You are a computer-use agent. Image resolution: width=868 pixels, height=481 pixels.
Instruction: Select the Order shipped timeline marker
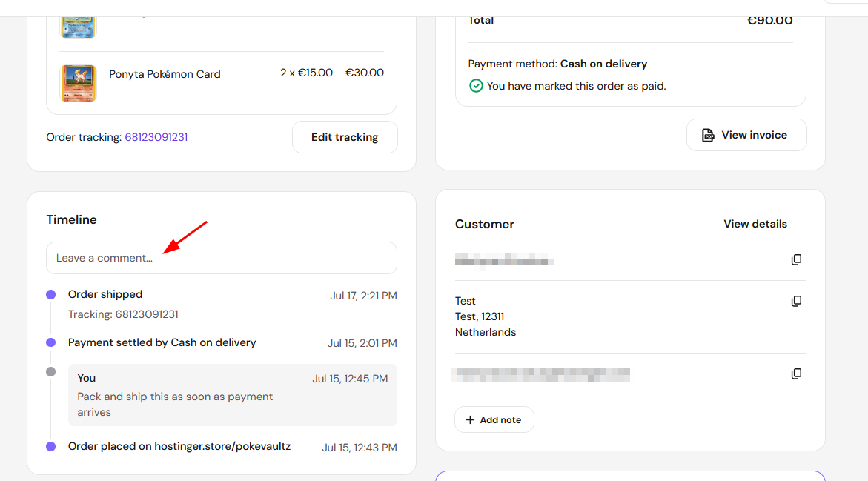(x=51, y=294)
